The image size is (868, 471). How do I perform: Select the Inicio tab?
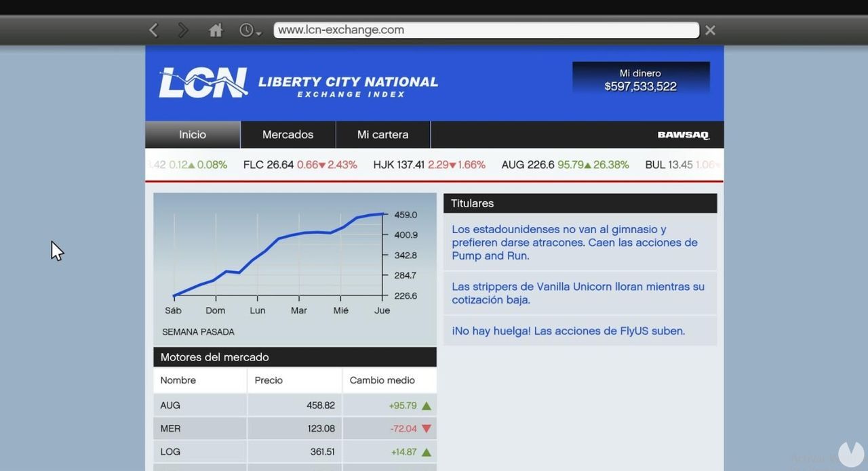193,134
